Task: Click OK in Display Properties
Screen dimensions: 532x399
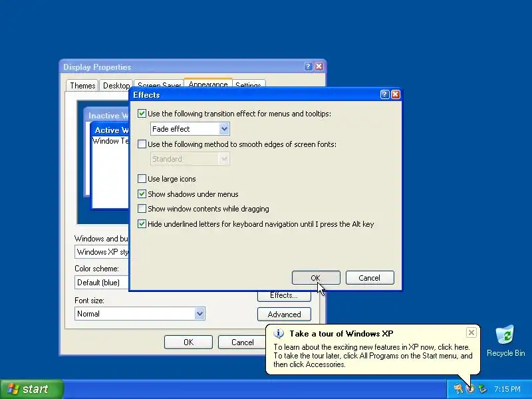Action: tap(188, 342)
